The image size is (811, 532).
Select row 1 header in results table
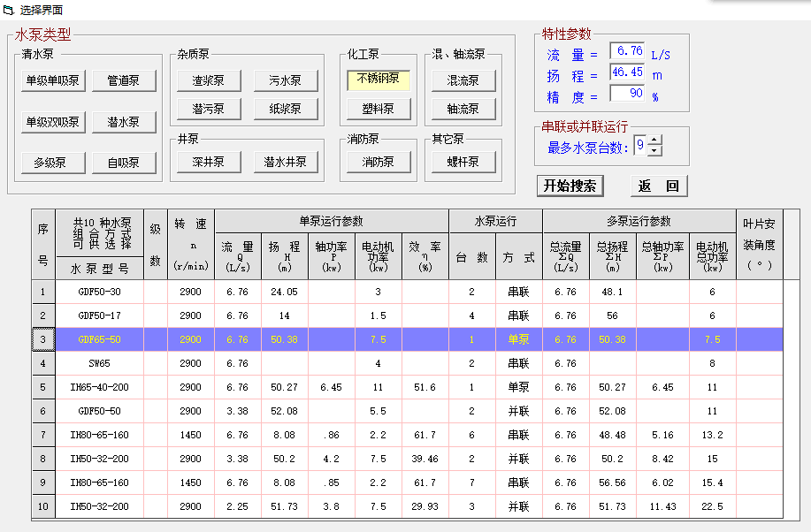(43, 293)
